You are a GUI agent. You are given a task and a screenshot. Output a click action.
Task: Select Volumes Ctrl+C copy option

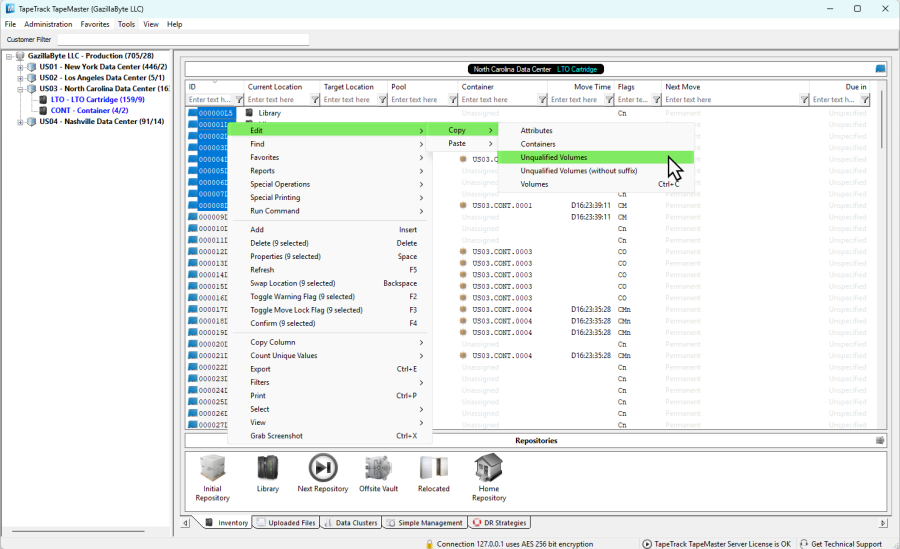[x=595, y=184]
